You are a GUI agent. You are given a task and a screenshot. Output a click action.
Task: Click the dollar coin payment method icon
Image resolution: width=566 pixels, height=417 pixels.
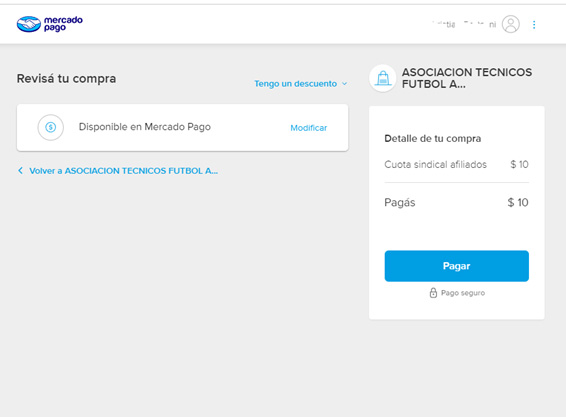(x=51, y=127)
